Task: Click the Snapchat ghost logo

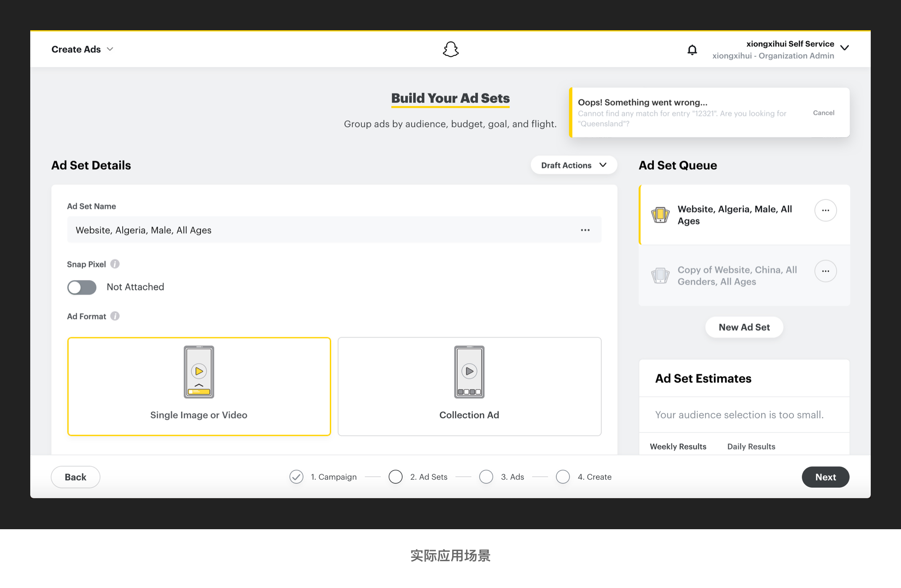Action: coord(450,49)
